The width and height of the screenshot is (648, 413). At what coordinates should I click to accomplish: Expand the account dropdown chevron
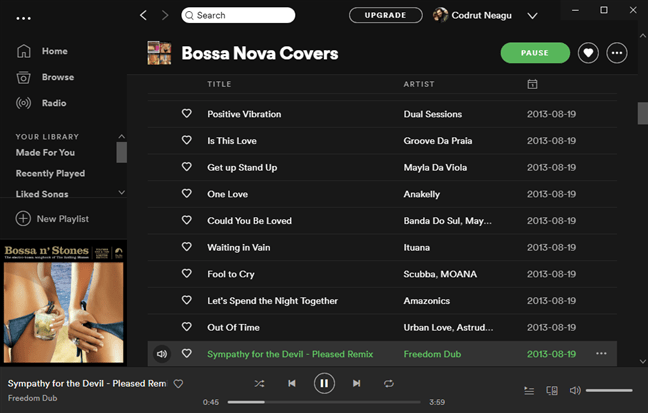point(532,16)
